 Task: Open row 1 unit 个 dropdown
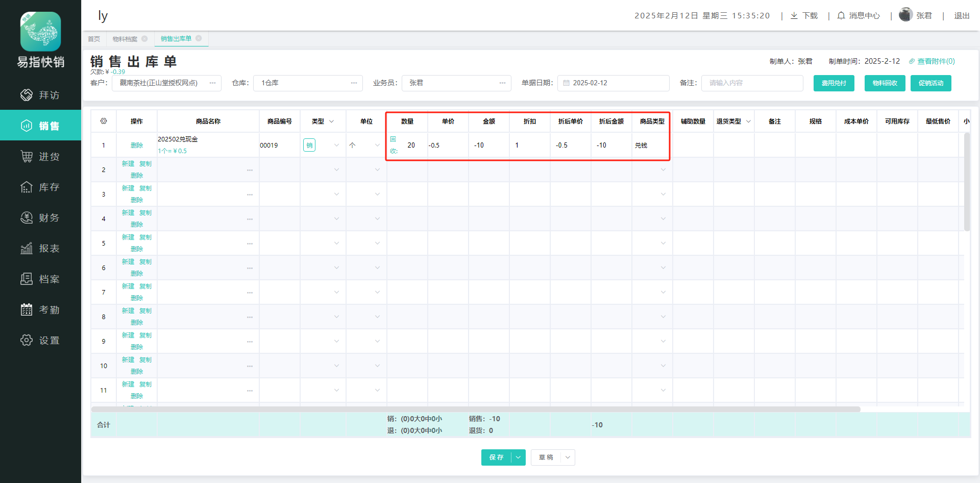(x=377, y=145)
